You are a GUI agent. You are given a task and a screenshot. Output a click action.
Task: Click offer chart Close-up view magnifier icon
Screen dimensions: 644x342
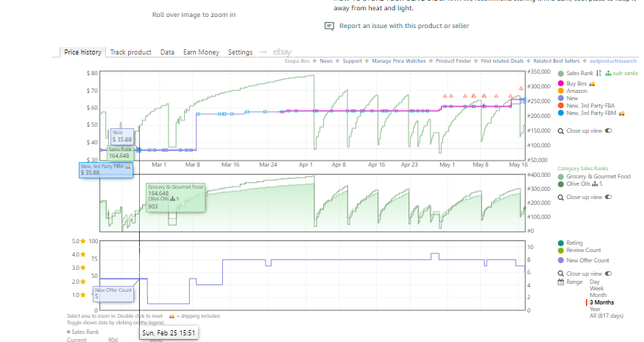tap(561, 273)
